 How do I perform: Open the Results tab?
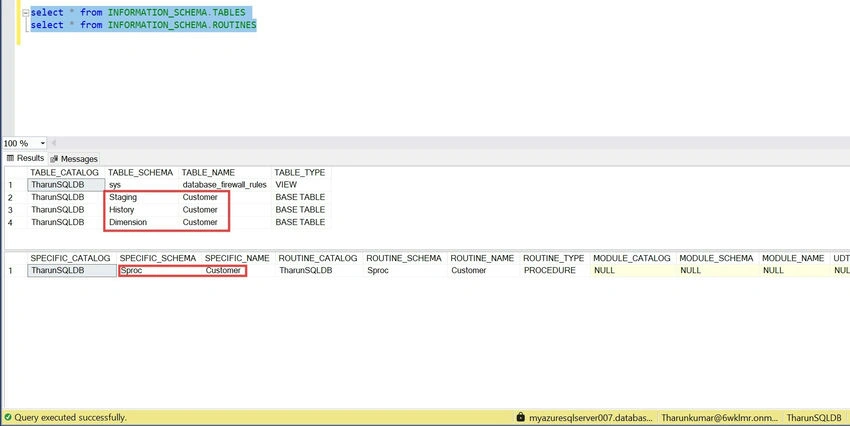(x=25, y=158)
